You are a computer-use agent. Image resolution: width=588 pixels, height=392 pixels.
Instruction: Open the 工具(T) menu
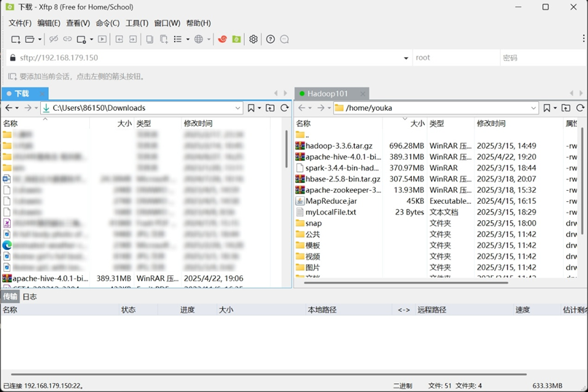(x=137, y=23)
